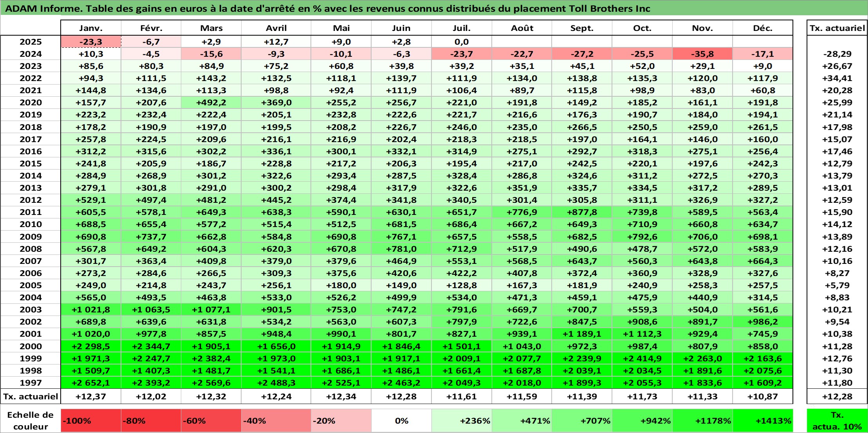
Task: Click the -100% red color scale swatch
Action: [91, 421]
